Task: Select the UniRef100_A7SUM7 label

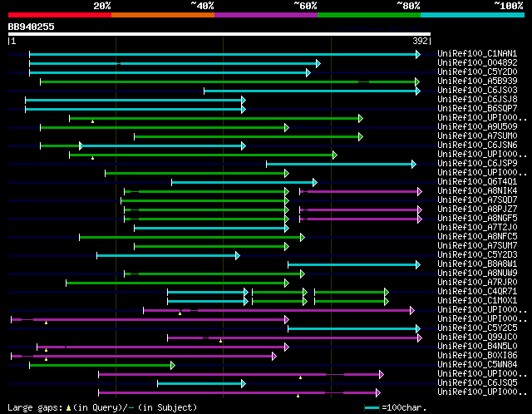Action: [x=477, y=246]
